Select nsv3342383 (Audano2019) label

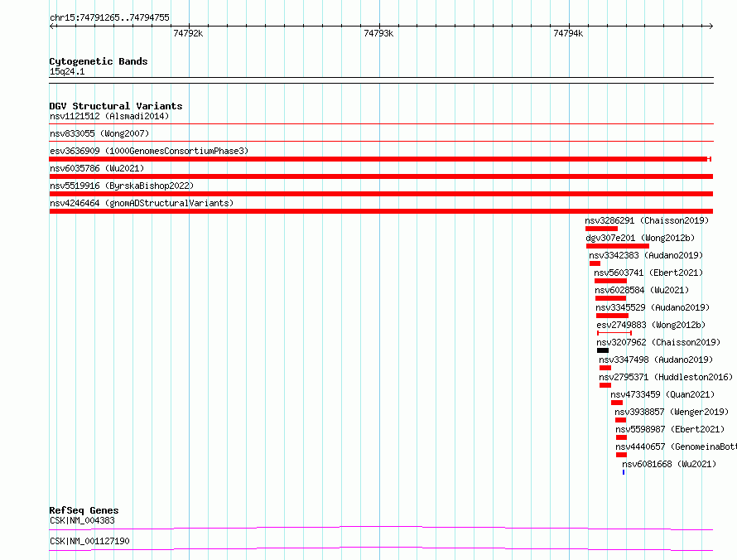646,255
